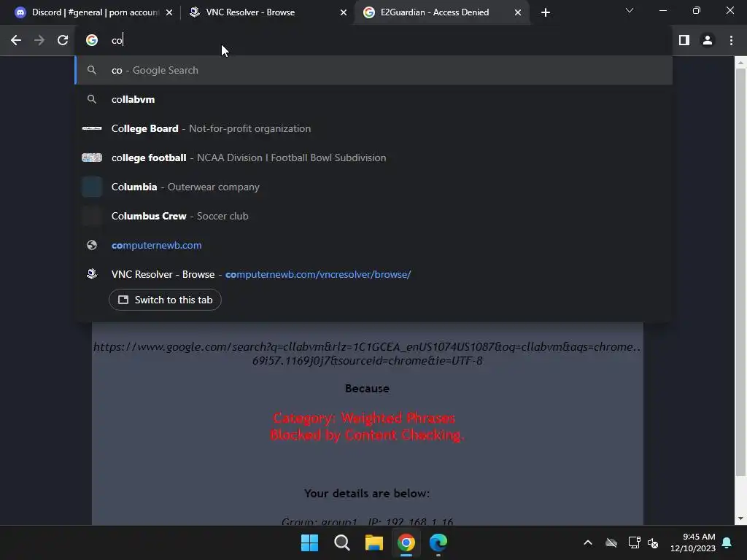Screen dimensions: 747x560
Task: Open the notification bell icon
Action: 727,542
